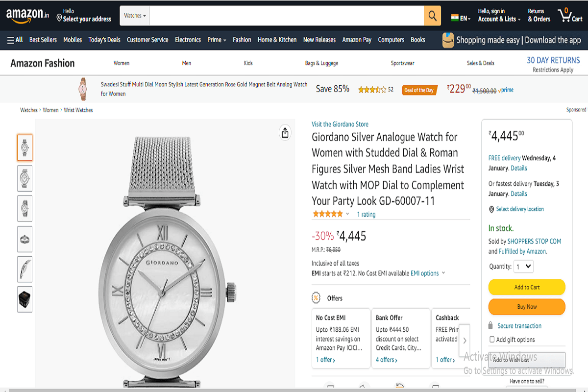This screenshot has width=588, height=392.
Task: Expand the star rating breakdown chevron
Action: (x=347, y=214)
